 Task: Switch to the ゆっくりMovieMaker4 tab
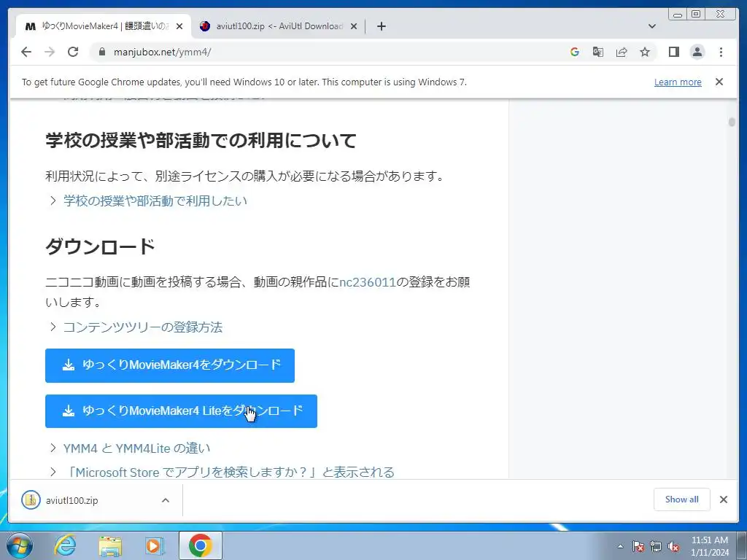pos(104,26)
